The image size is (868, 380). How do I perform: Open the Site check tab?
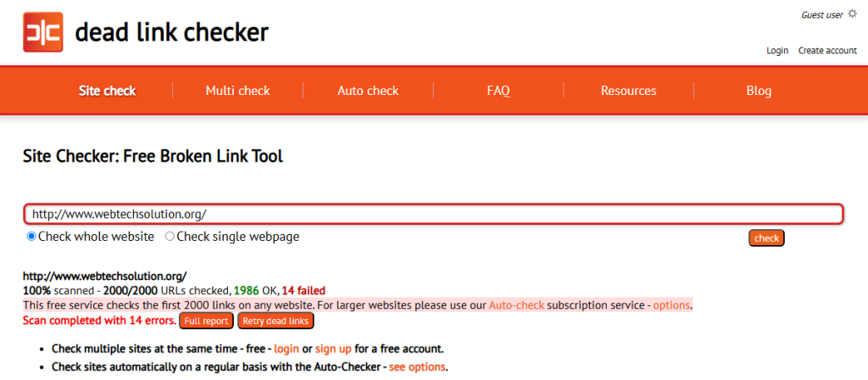[x=107, y=91]
